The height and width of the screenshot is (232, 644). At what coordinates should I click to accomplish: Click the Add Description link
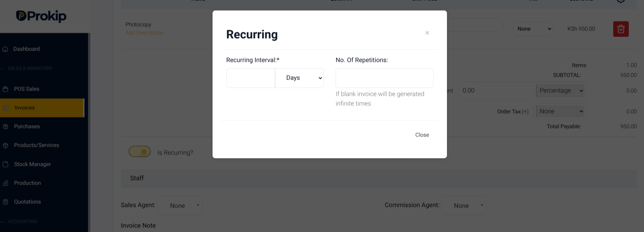[x=144, y=33]
